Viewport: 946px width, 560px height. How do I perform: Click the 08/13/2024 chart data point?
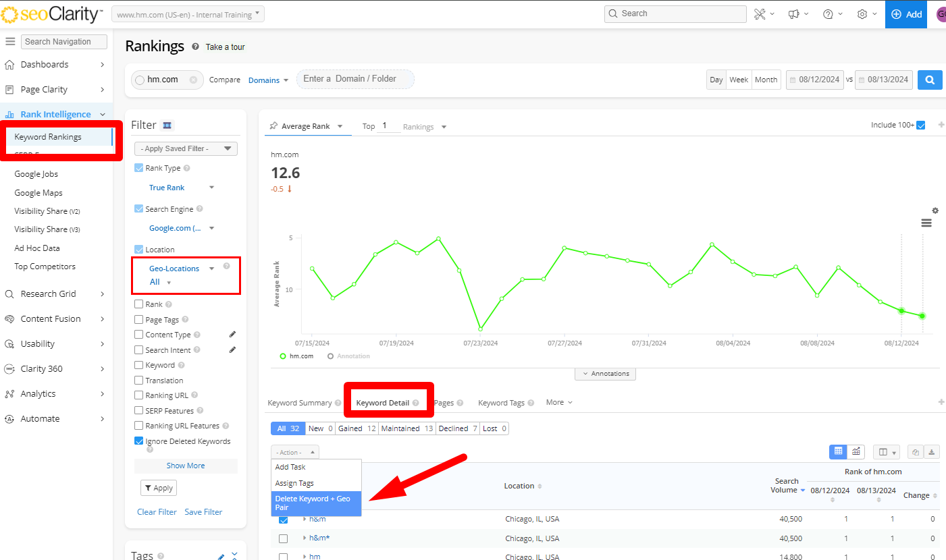[922, 316]
